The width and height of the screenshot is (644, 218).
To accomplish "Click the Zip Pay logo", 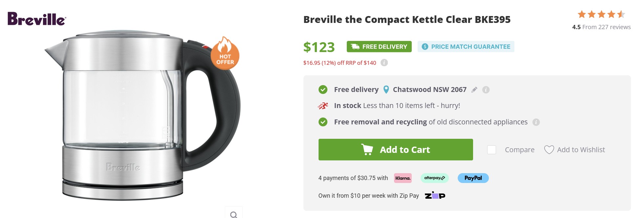I will click(435, 195).
